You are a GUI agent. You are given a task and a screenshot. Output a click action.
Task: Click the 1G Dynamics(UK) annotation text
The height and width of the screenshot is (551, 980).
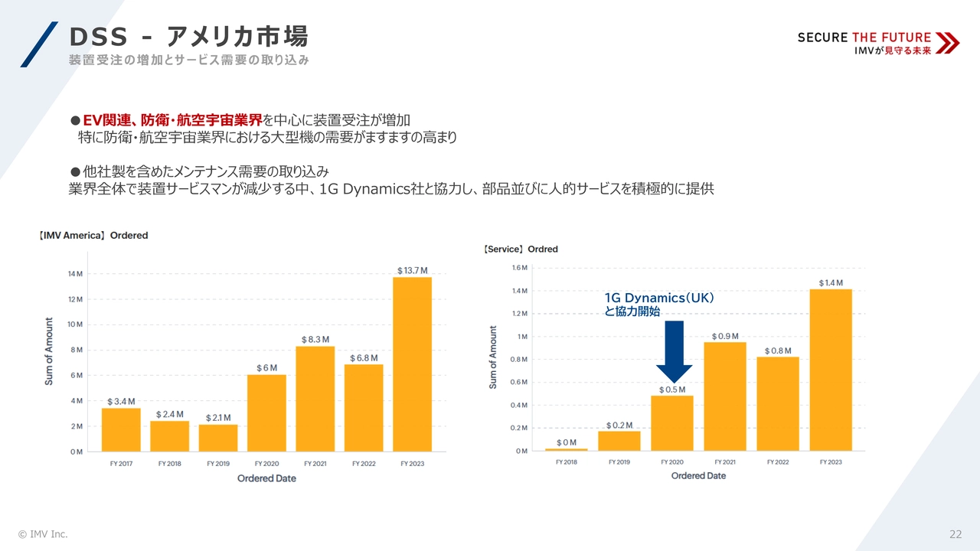(659, 298)
